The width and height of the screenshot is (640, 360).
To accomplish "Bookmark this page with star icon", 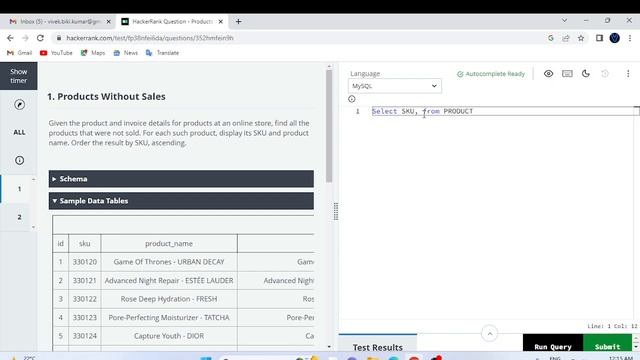I will (581, 38).
